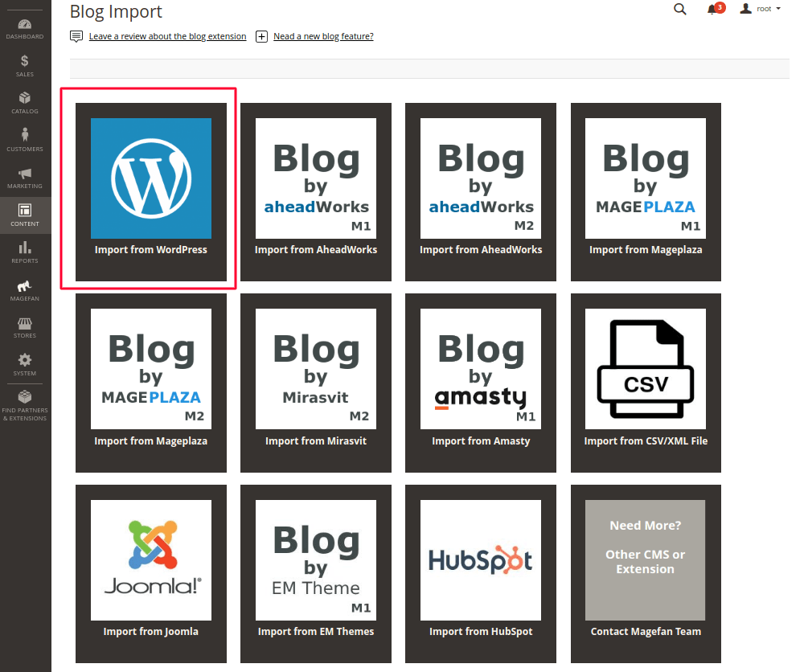Click Contact Magefan Team card
This screenshot has height=672, width=804.
646,573
